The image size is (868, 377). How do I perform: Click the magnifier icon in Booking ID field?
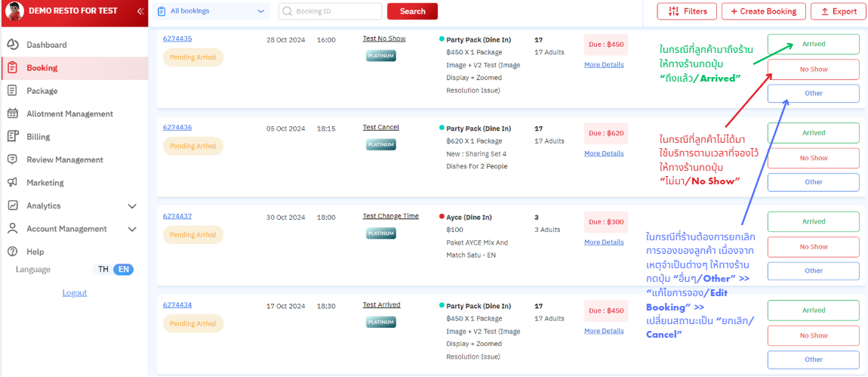[288, 11]
